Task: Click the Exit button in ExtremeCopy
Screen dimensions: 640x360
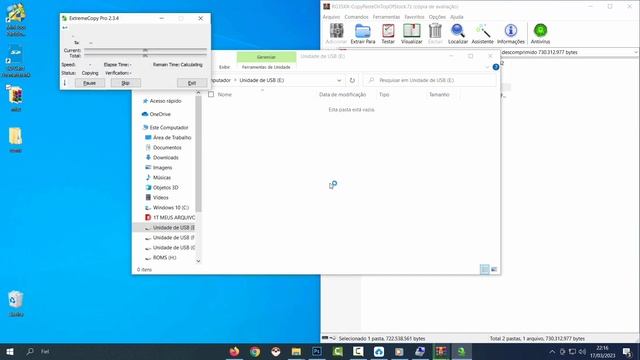Action: [x=192, y=83]
